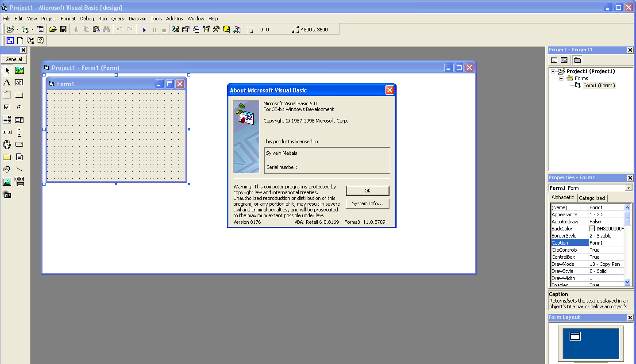This screenshot has height=364, width=636.
Task: Open the Form1 object dropdown in Properties
Action: pyautogui.click(x=628, y=188)
